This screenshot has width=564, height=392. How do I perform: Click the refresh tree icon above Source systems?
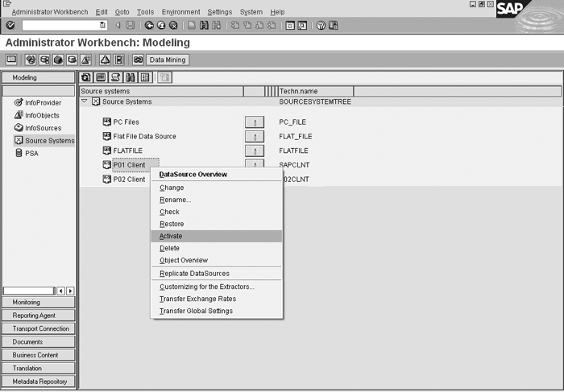point(86,77)
